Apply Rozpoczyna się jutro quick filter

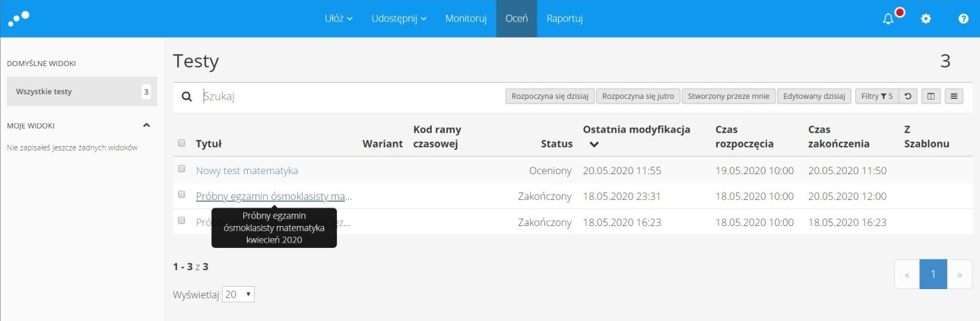638,97
